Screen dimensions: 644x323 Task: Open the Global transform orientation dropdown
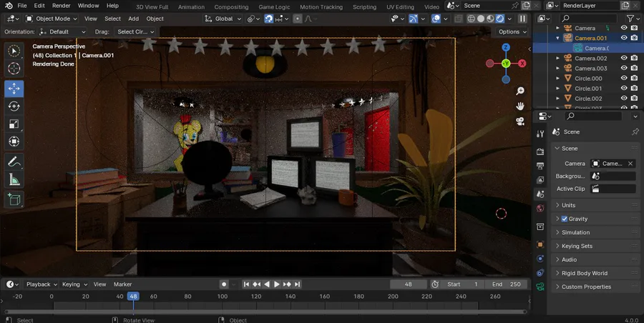(x=223, y=19)
